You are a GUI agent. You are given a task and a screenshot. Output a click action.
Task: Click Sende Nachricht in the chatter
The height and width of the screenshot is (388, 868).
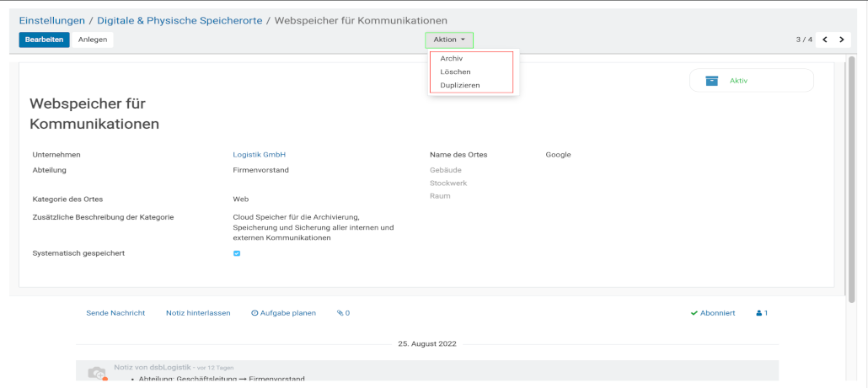pyautogui.click(x=115, y=313)
